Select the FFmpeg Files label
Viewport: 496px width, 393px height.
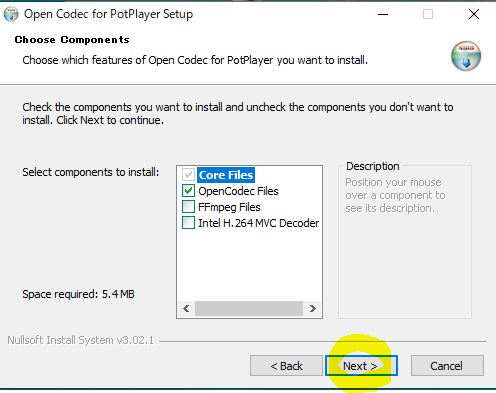pos(229,207)
